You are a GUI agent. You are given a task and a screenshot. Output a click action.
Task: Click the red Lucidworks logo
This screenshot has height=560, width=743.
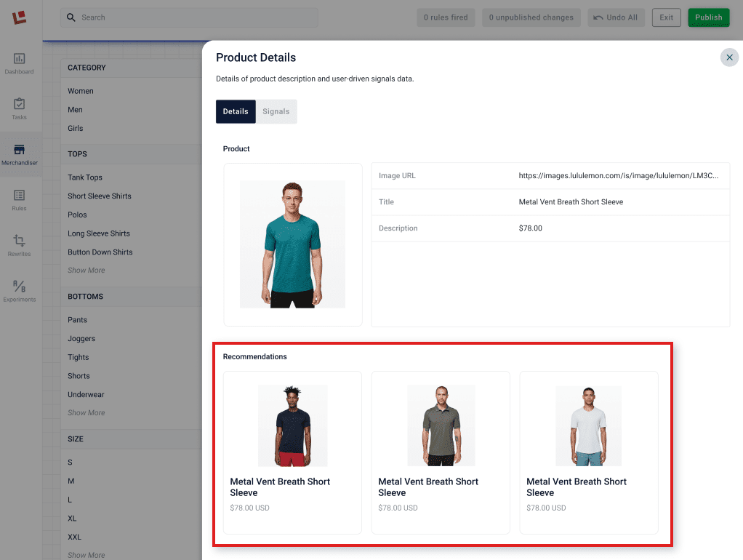click(x=19, y=17)
